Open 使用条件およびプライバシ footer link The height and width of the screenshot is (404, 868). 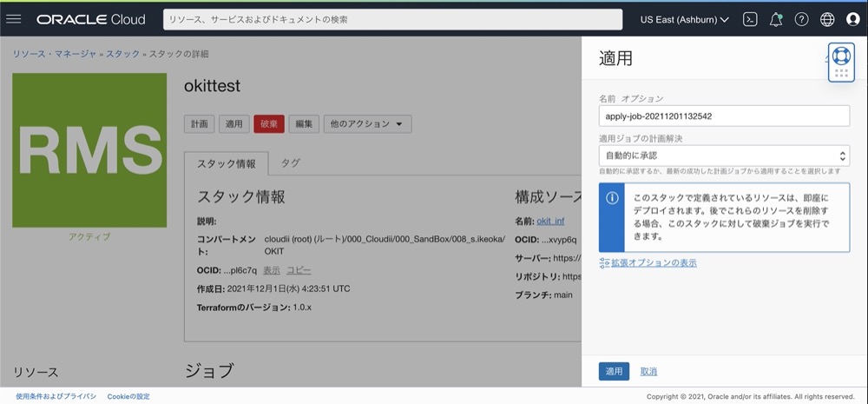click(56, 396)
